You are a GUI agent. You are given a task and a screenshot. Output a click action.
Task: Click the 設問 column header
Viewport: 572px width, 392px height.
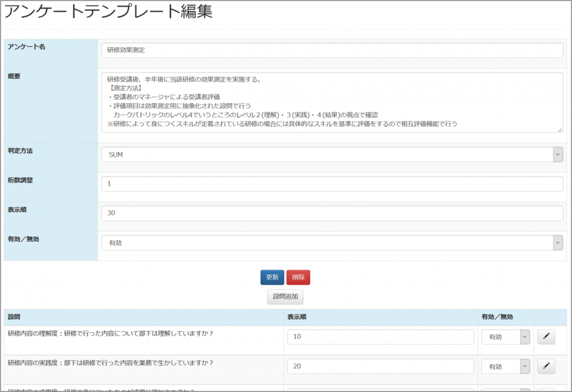pyautogui.click(x=14, y=317)
